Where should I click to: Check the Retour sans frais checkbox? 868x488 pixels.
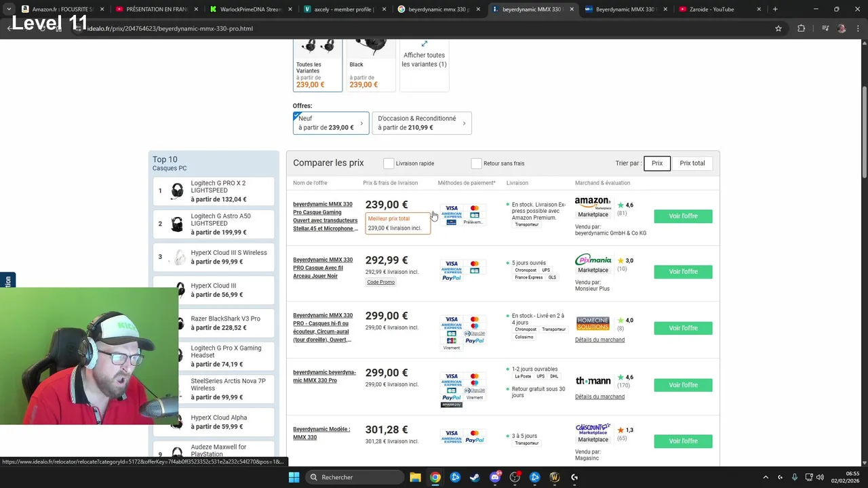click(476, 163)
